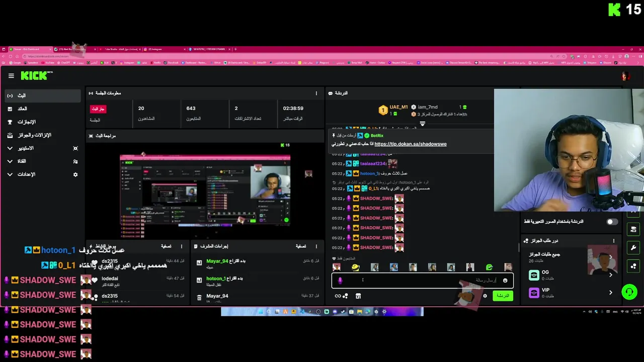Open three-dot menu of reward requests panel
The height and width of the screenshot is (362, 644).
[614, 241]
